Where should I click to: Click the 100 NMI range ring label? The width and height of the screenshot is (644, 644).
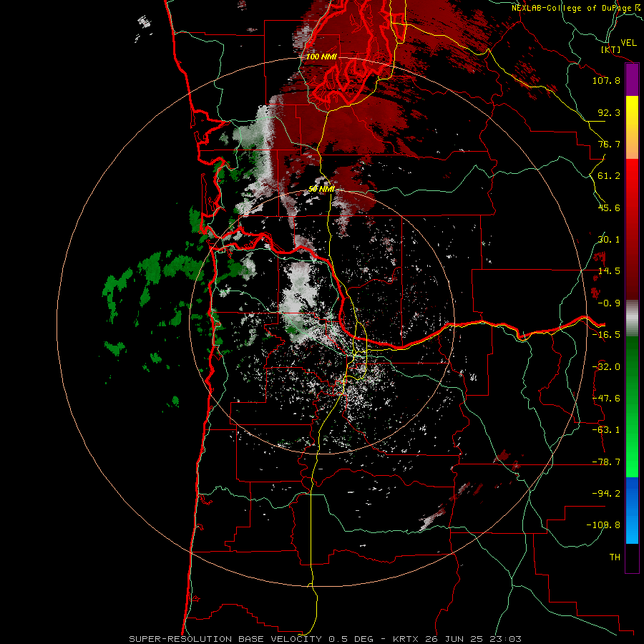(321, 57)
